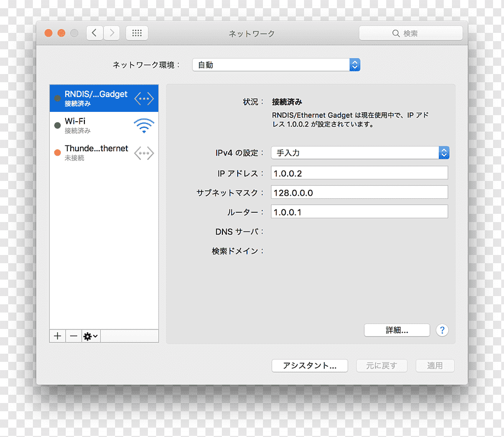504x437 pixels.
Task: Click the Wi-Fi status dot
Action: tap(58, 126)
